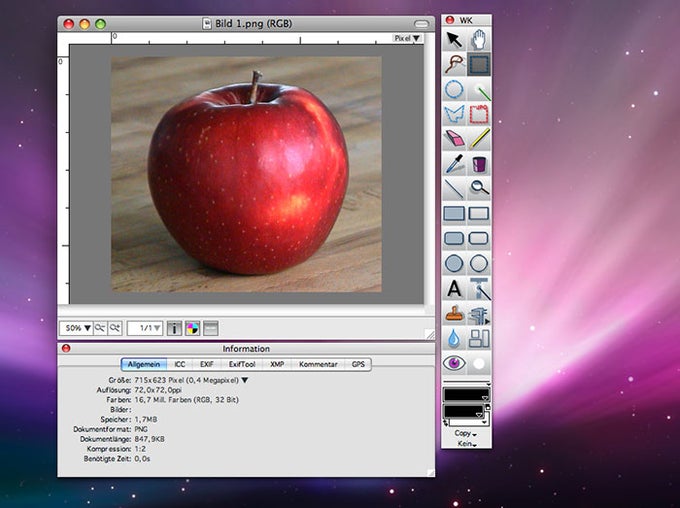Select the filled circle tool
Screen dimensions: 680x508
454,263
